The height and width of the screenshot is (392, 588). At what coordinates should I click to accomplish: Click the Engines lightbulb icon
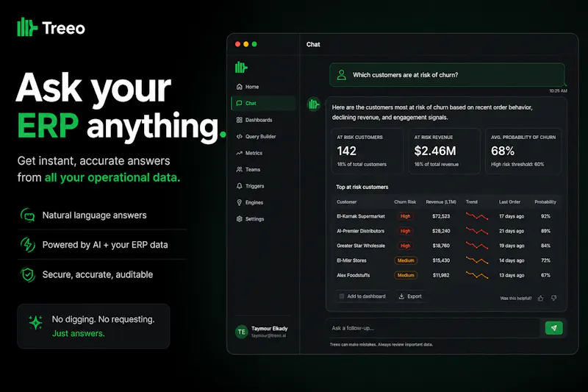240,202
